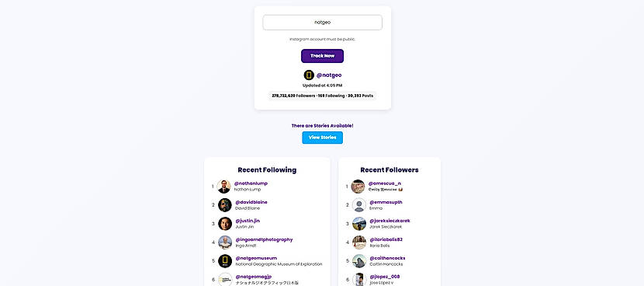
Task: Click the natgeomuseum logo icon
Action: click(x=225, y=261)
